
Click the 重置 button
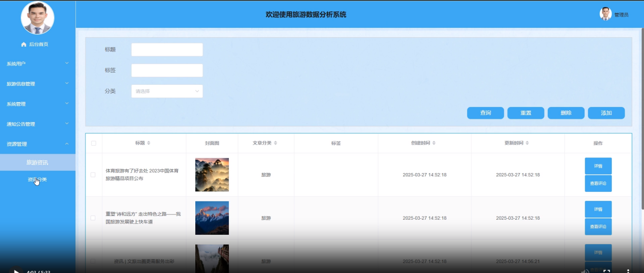(x=526, y=113)
